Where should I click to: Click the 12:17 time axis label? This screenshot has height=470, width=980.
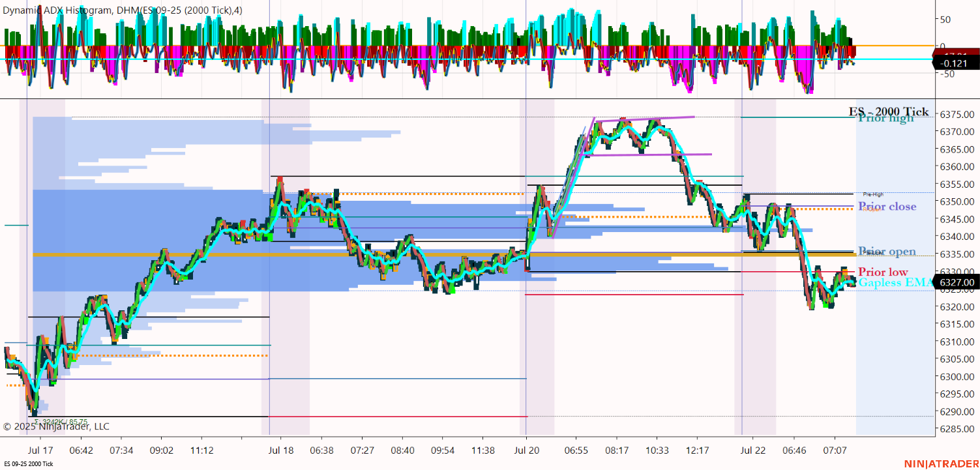(x=698, y=450)
